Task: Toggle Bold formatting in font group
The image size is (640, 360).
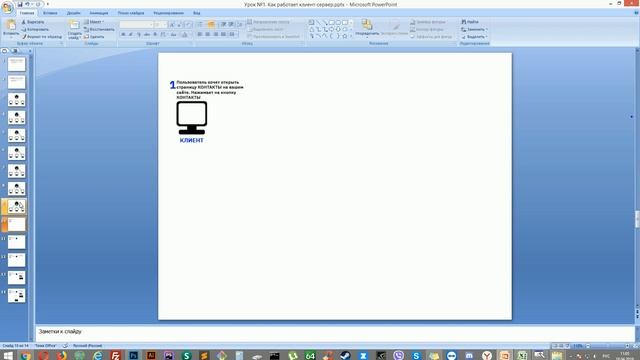Action: (x=123, y=35)
